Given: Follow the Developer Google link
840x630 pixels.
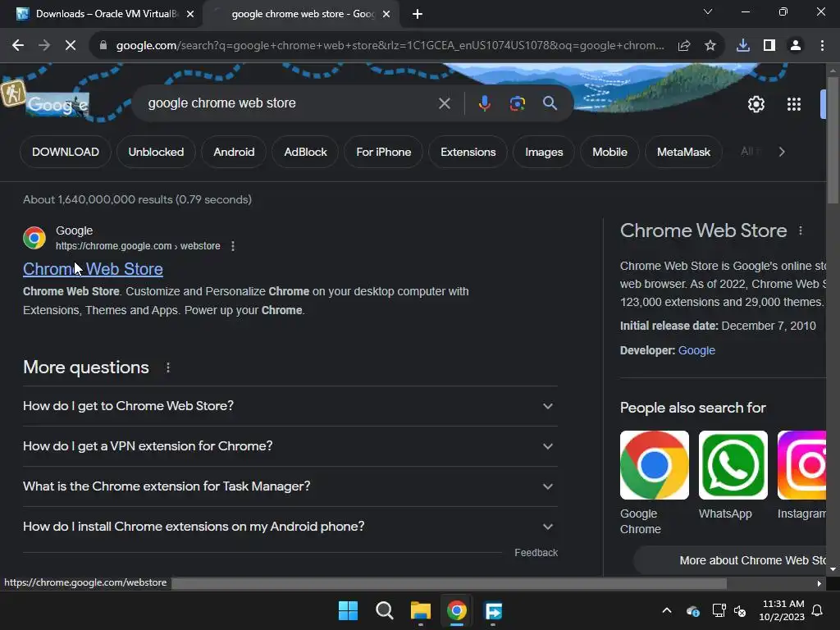Looking at the screenshot, I should 696,350.
